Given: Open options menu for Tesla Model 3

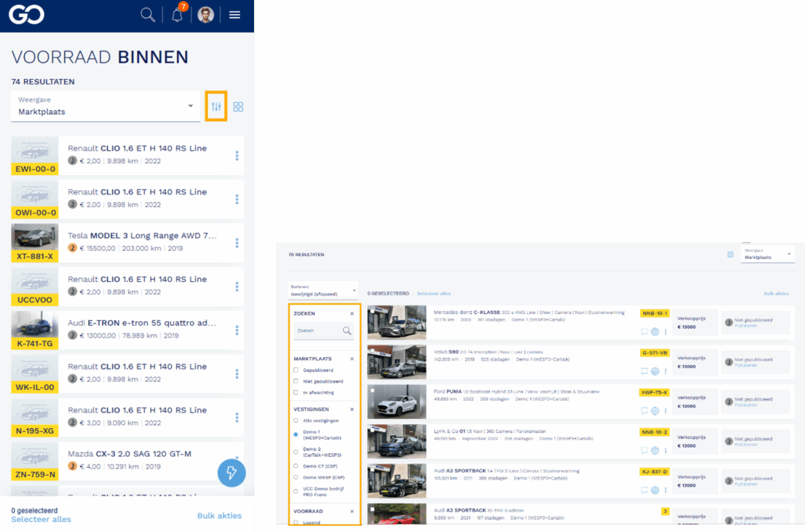Looking at the screenshot, I should [237, 243].
